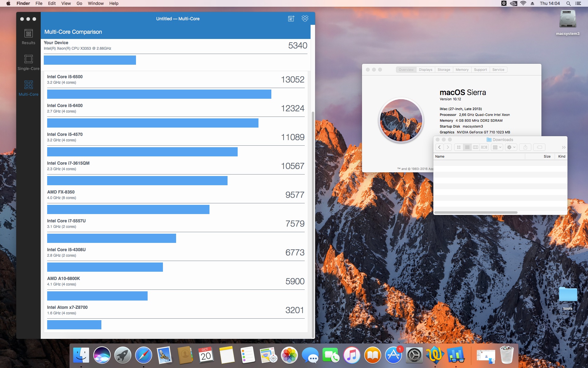Viewport: 588px width, 368px height.
Task: Click the Edit Tags button in Downloads toolbar
Action: [x=539, y=148]
